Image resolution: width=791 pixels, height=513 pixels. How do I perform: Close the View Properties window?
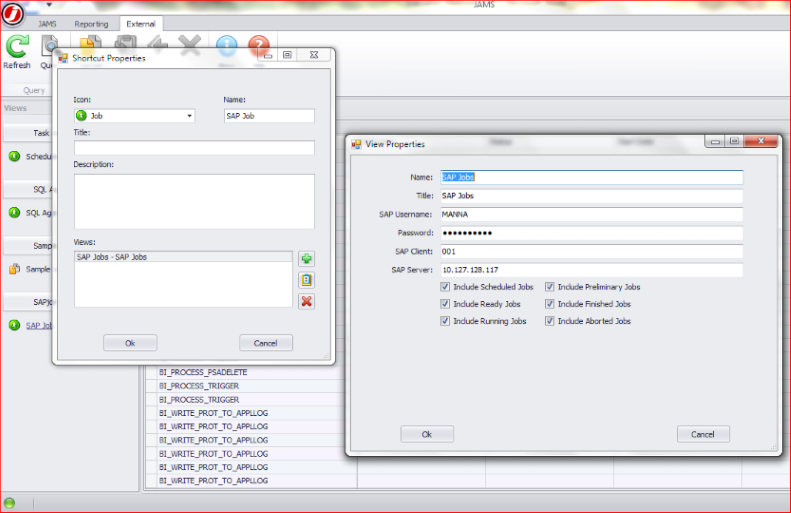(761, 141)
